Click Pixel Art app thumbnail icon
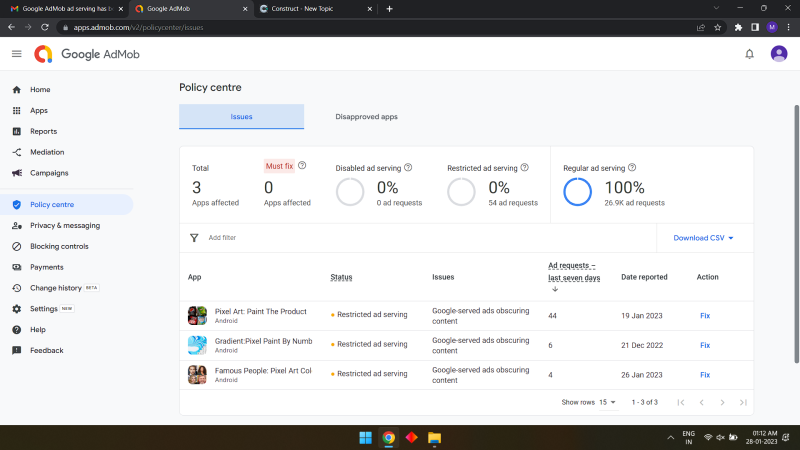This screenshot has width=800, height=450. (197, 315)
